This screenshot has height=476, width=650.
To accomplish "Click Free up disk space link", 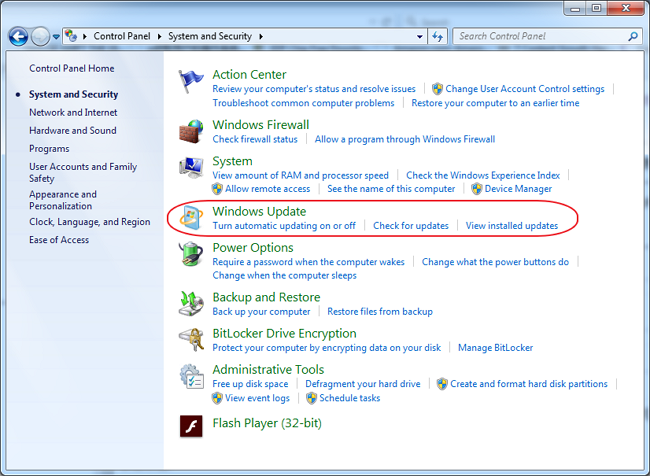I will point(250,384).
